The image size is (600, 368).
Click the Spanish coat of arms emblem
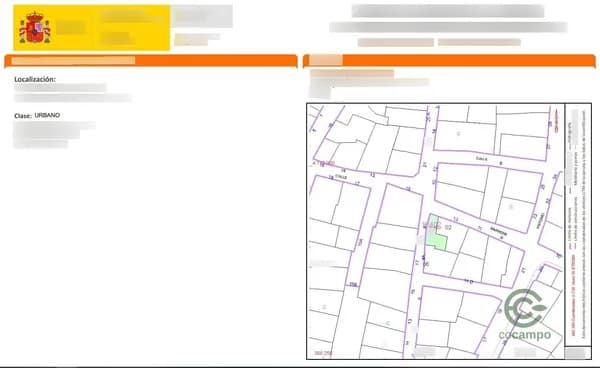tap(35, 27)
